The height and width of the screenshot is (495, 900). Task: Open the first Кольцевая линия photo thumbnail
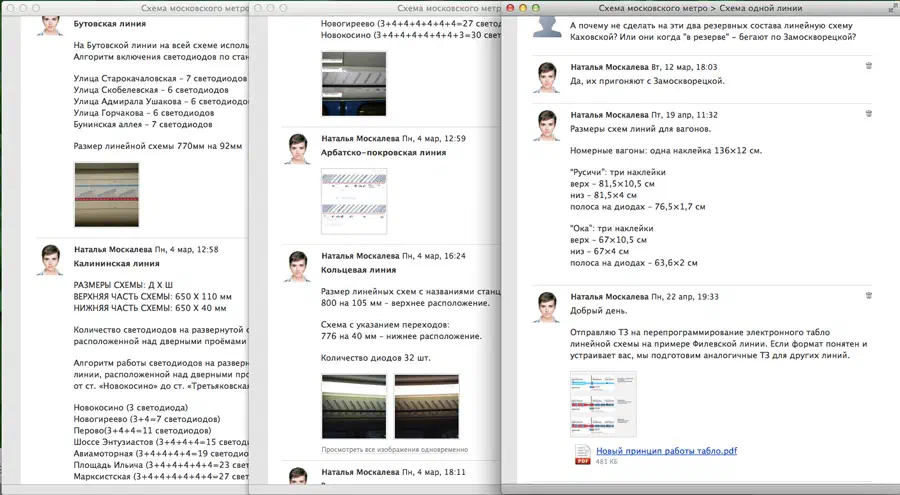pyautogui.click(x=354, y=407)
